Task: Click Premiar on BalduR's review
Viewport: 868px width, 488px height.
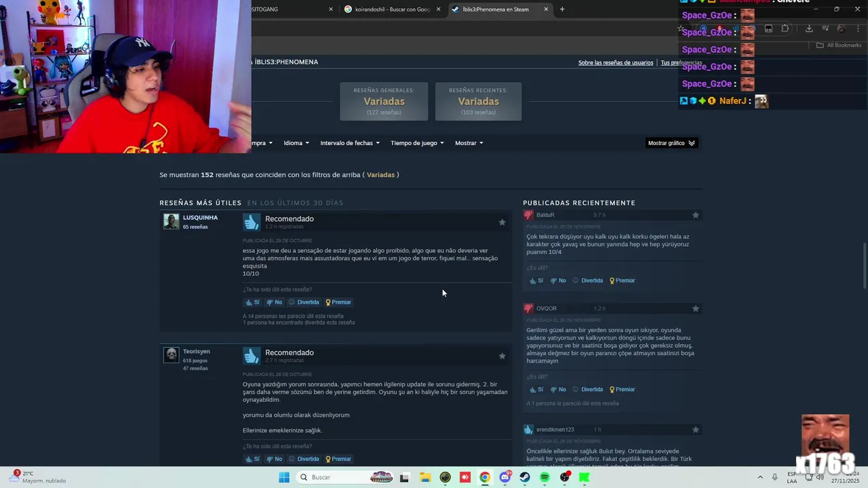Action: coord(623,281)
